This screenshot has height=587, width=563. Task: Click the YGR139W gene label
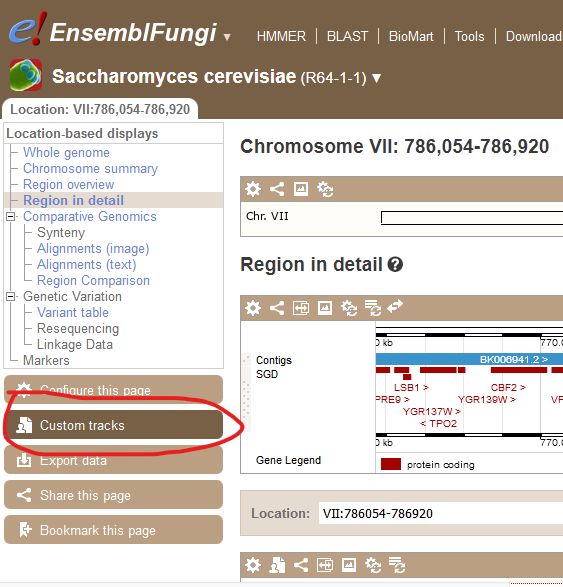(x=487, y=399)
